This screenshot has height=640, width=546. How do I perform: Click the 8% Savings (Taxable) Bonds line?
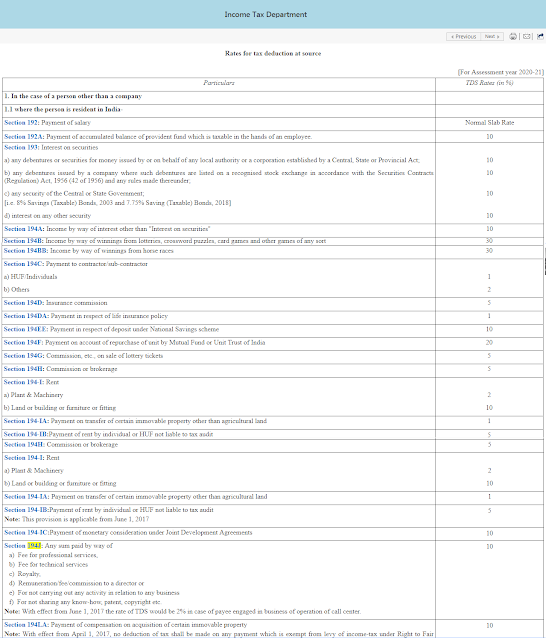(x=118, y=203)
